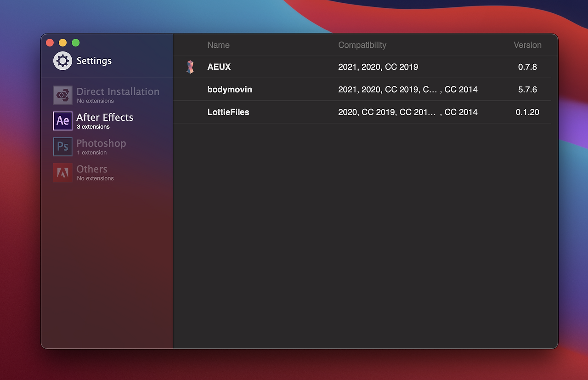The width and height of the screenshot is (588, 380).
Task: Click the AEUX extension icon
Action: coord(190,67)
